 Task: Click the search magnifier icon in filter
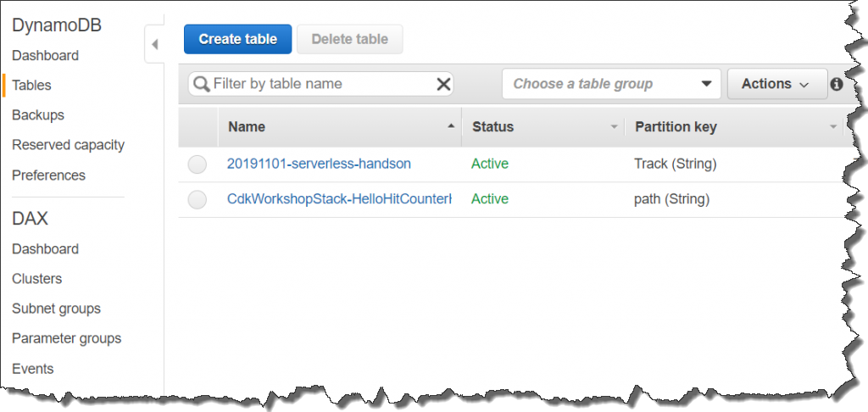202,84
